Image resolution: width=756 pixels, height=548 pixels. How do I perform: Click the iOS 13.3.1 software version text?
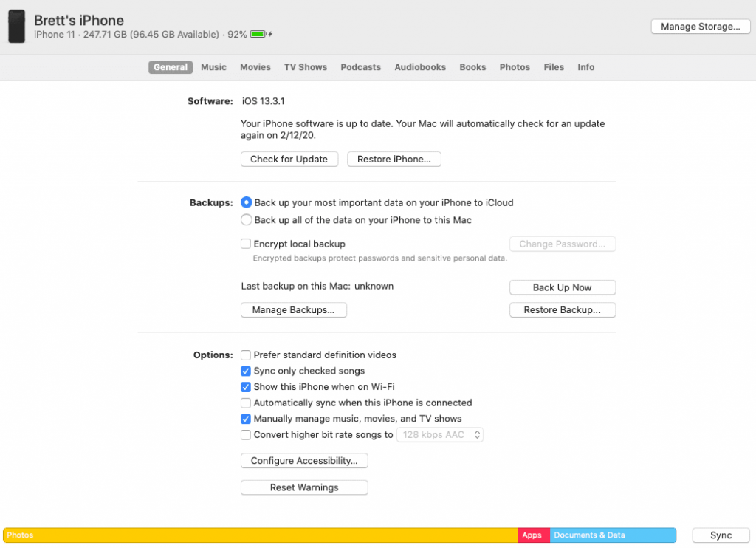pos(264,101)
